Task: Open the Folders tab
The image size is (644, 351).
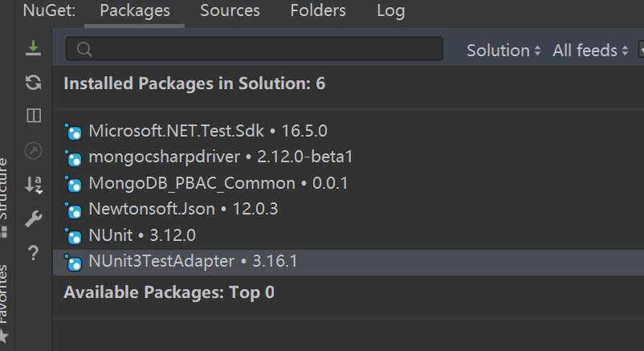Action: 318,11
